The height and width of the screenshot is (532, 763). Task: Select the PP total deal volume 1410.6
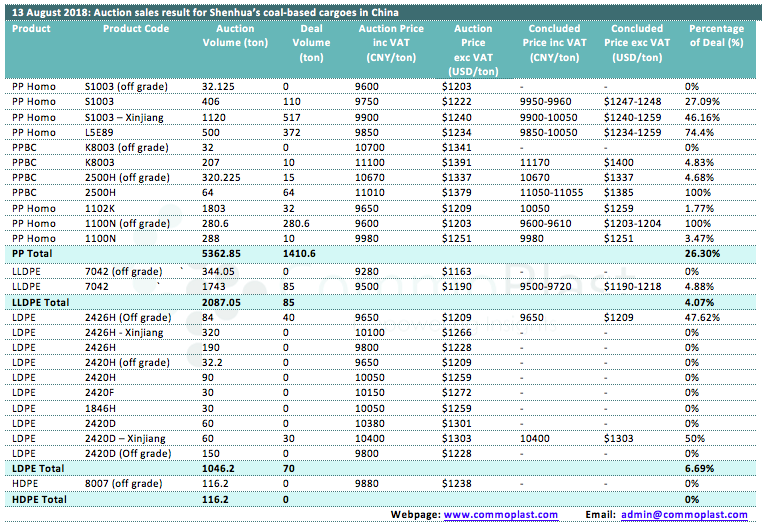tap(300, 254)
